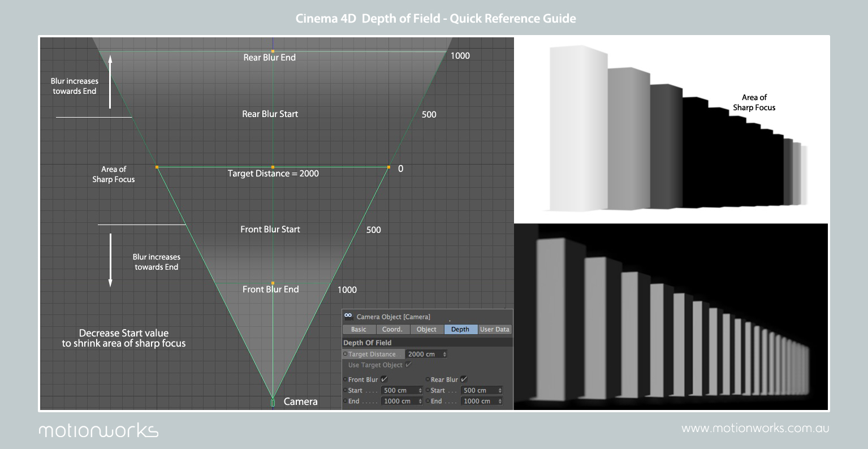Viewport: 868px width, 449px height.
Task: Open the User Data tab
Action: tap(495, 329)
